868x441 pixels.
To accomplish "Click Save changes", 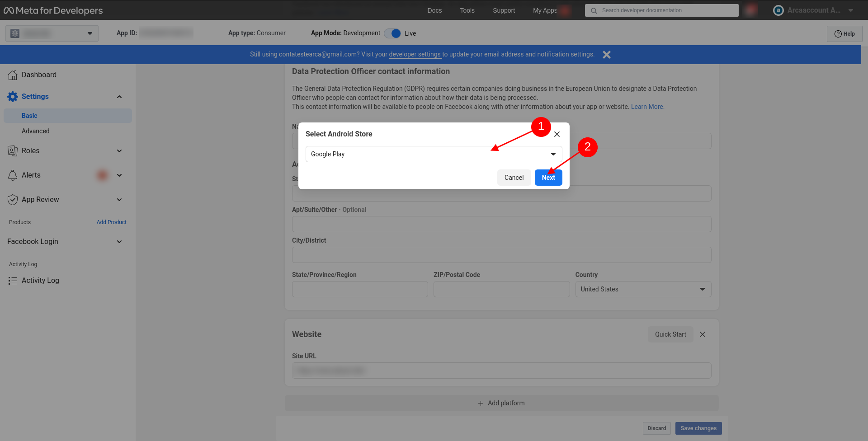I will [698, 428].
